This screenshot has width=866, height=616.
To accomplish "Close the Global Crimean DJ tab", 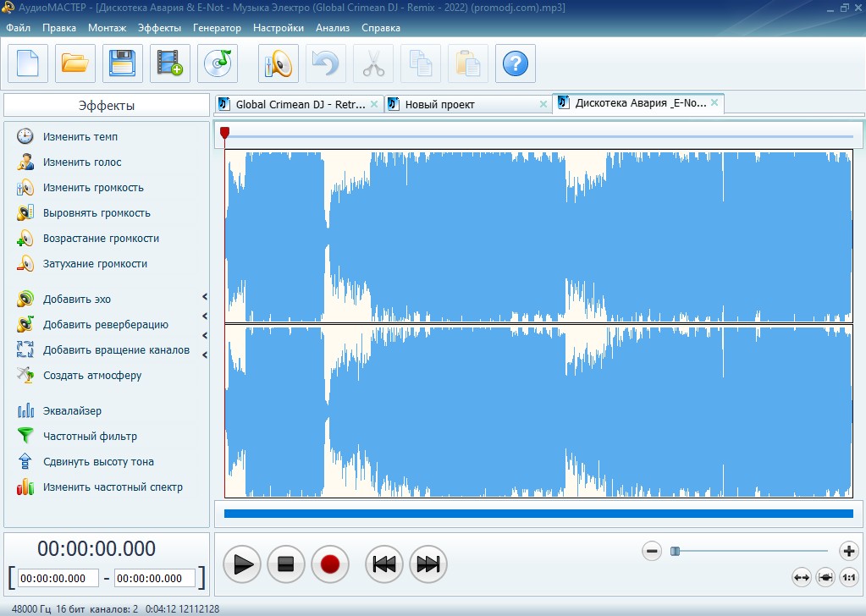I will 374,104.
